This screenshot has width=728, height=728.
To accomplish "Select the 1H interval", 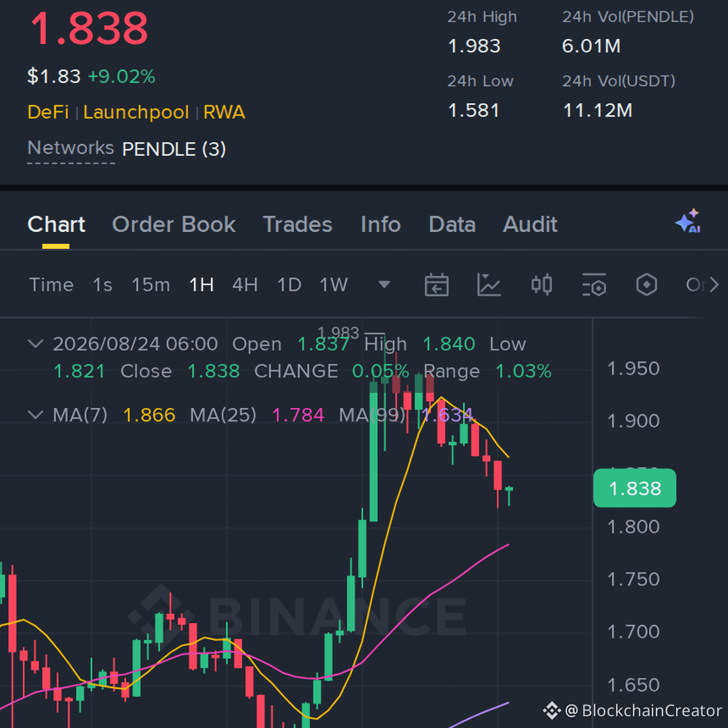I will coord(202,284).
